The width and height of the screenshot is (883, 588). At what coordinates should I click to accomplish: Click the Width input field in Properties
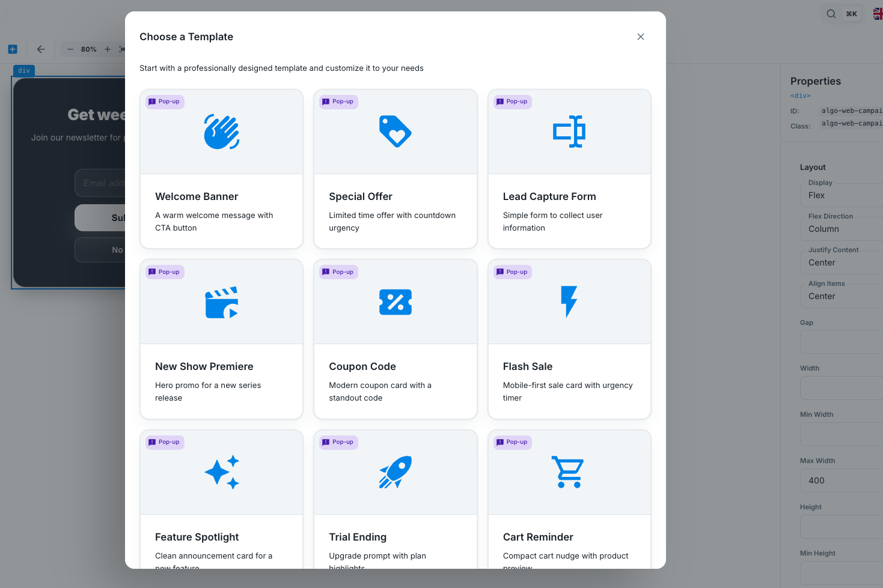coord(842,388)
